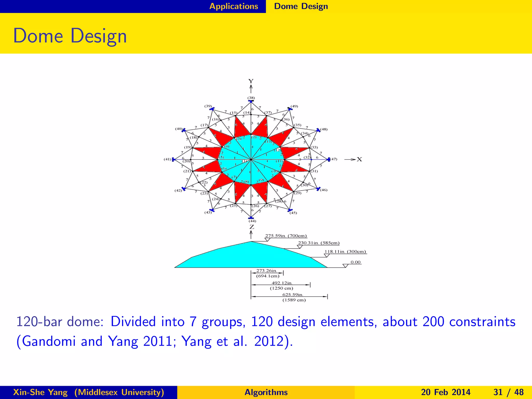Click the '(1589 cm)' dimension text
Viewport: 532px width, 399px height.
point(294,300)
